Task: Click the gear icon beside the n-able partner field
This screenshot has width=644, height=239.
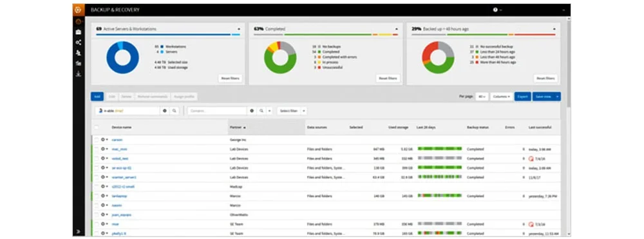Action: point(165,111)
